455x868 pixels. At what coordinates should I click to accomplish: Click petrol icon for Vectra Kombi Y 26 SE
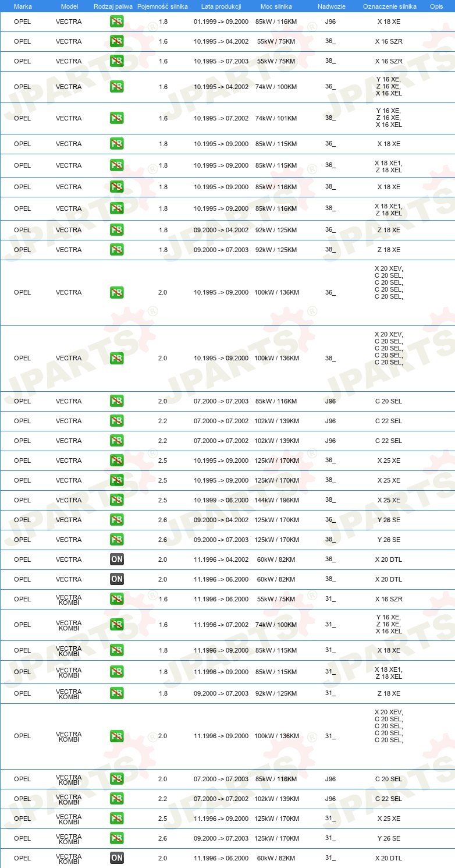(x=117, y=838)
